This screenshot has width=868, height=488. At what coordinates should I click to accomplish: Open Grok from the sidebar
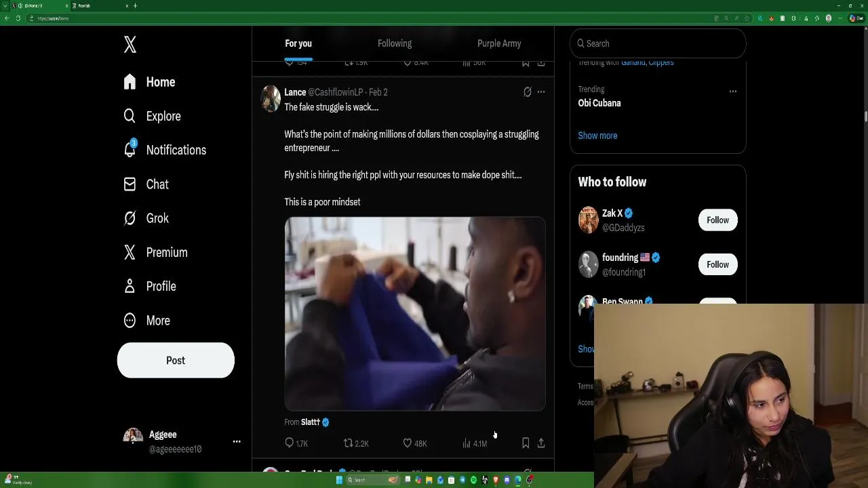tap(146, 218)
